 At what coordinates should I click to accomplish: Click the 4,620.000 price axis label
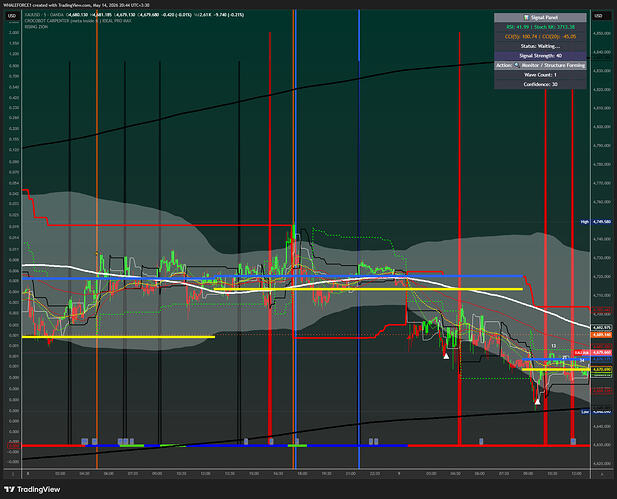pos(602,463)
